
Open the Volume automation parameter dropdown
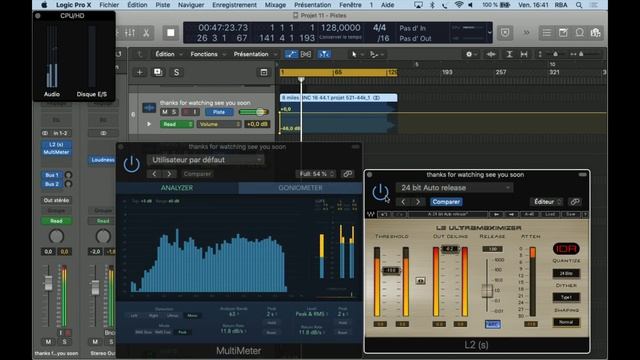click(x=219, y=124)
